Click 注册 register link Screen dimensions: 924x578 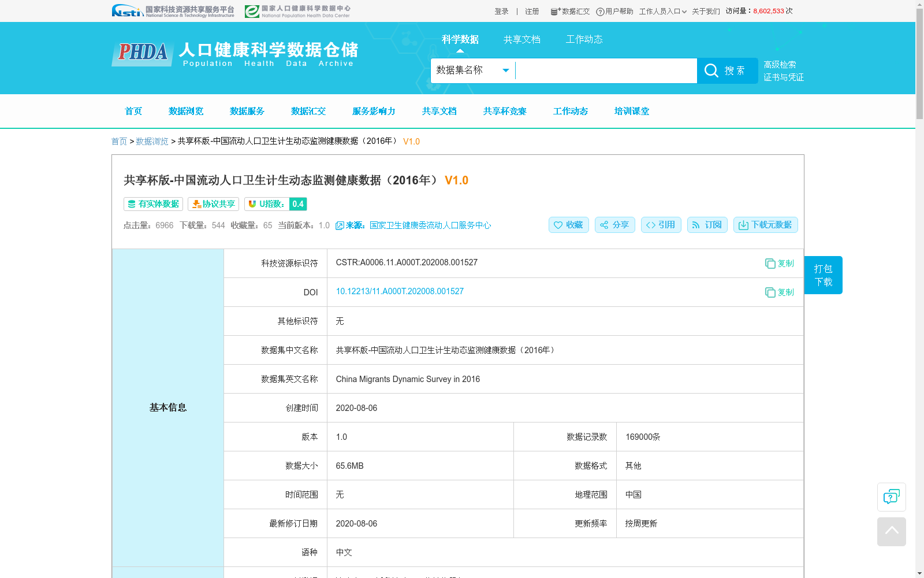pyautogui.click(x=532, y=12)
